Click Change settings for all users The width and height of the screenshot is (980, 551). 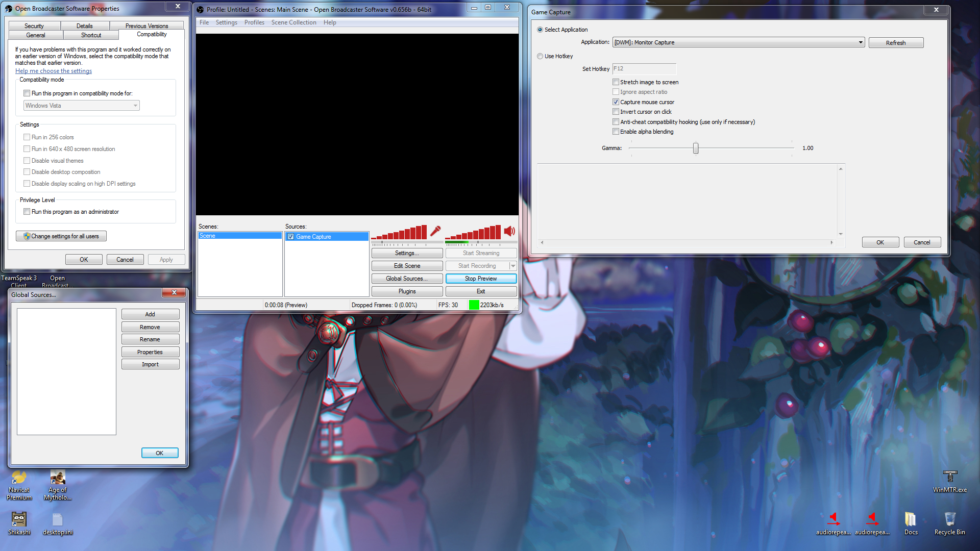(61, 236)
